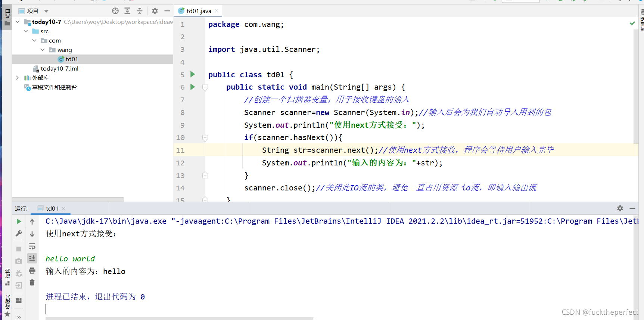Viewport: 644px width, 320px height.
Task: Click 'hello world' input text in the console
Action: pyautogui.click(x=70, y=259)
